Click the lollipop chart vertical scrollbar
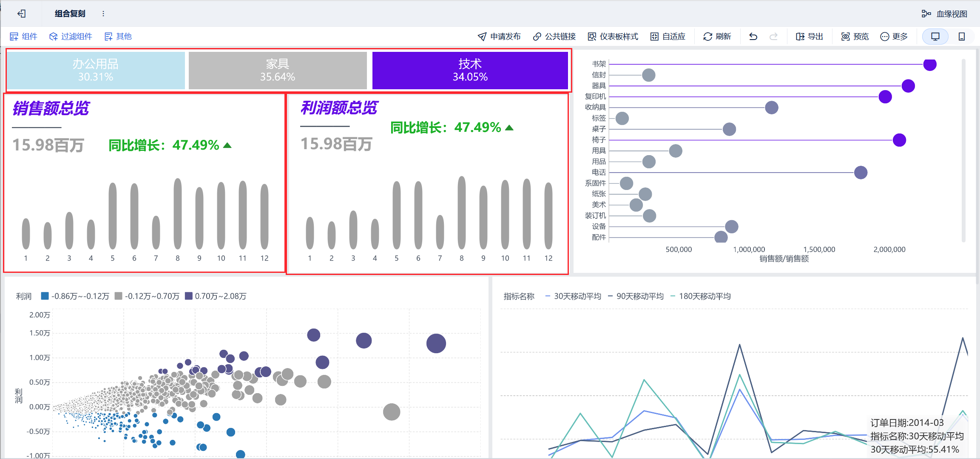 tap(963, 151)
